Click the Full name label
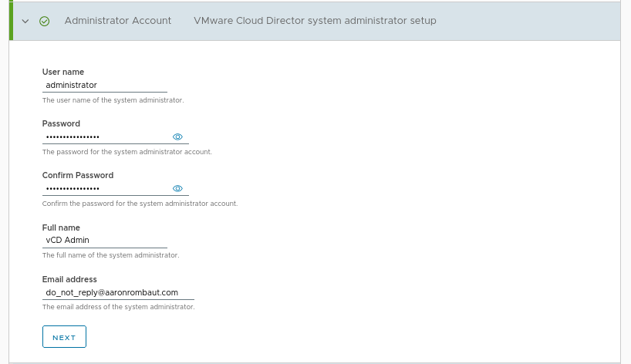Image resolution: width=631 pixels, height=364 pixels. [x=62, y=228]
